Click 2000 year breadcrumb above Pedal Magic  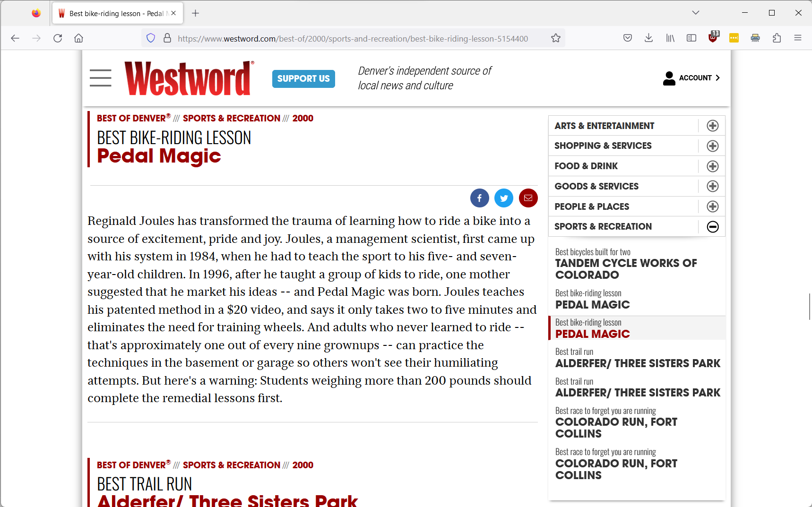point(303,118)
